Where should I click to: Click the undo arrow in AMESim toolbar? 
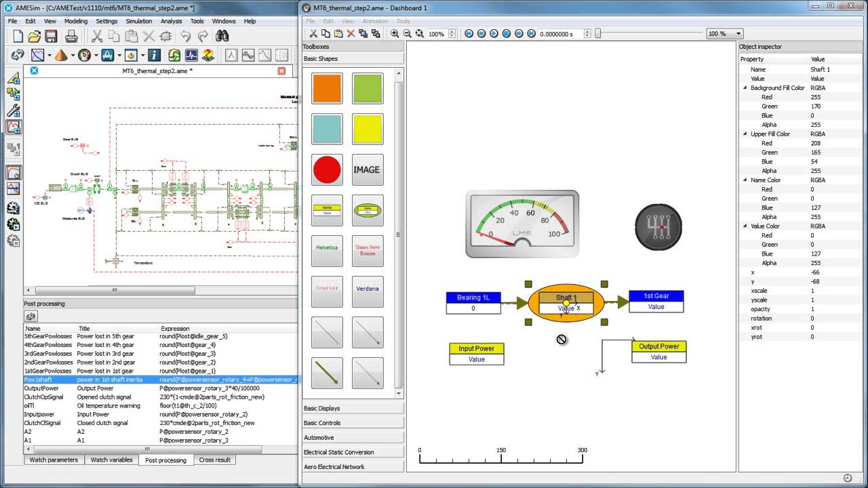point(185,36)
